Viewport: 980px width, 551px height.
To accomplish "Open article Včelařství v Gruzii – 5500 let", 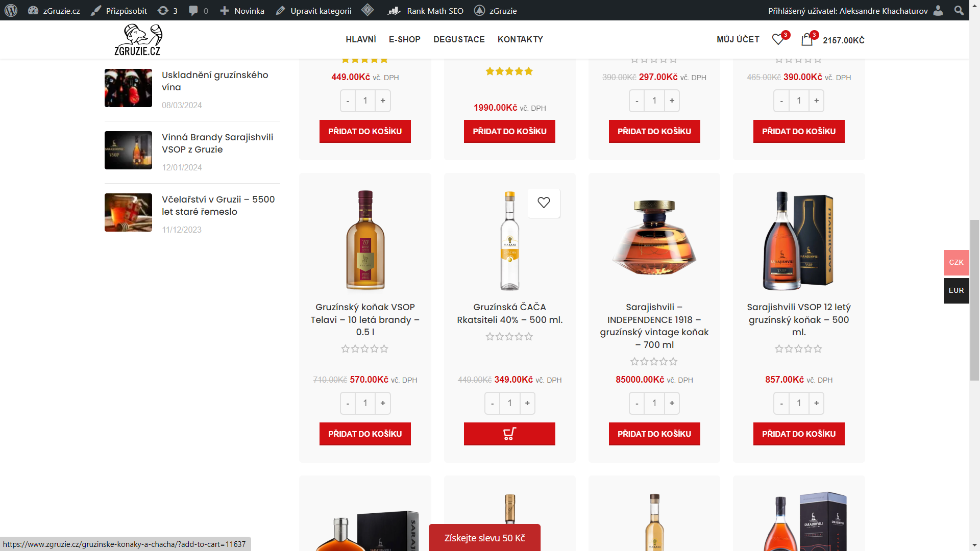I will pyautogui.click(x=218, y=206).
